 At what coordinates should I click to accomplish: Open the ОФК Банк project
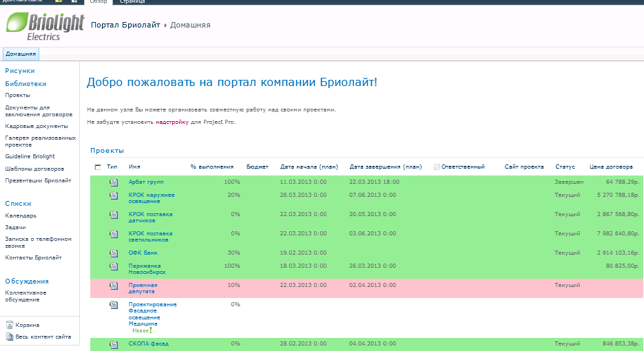click(x=143, y=253)
